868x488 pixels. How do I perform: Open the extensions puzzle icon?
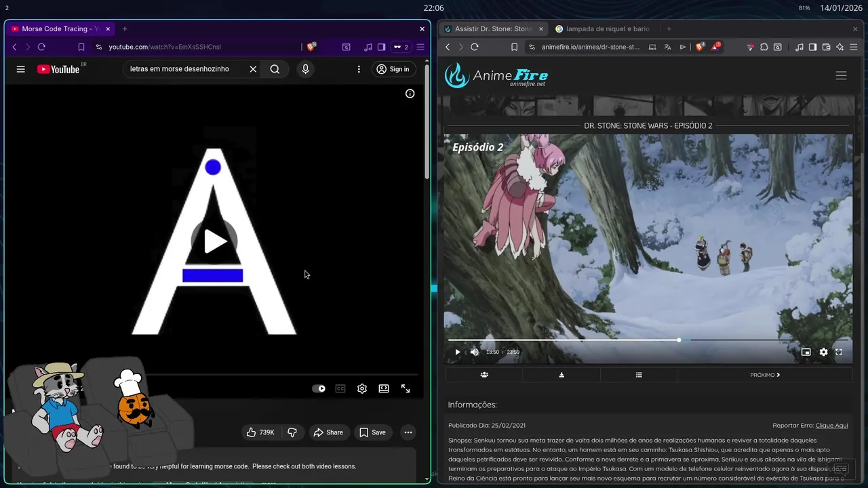pos(764,47)
